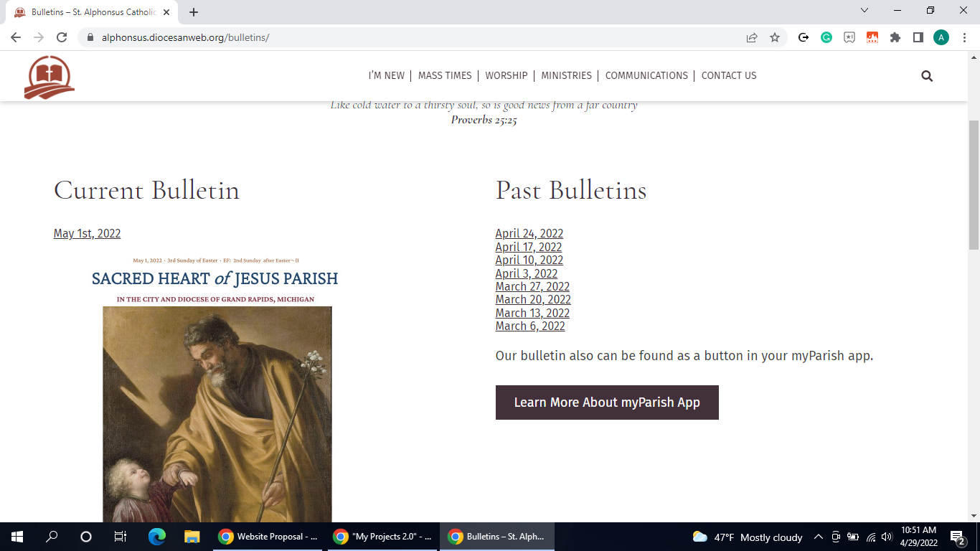The image size is (980, 551).
Task: Open the Mass Times menu item
Action: point(445,75)
